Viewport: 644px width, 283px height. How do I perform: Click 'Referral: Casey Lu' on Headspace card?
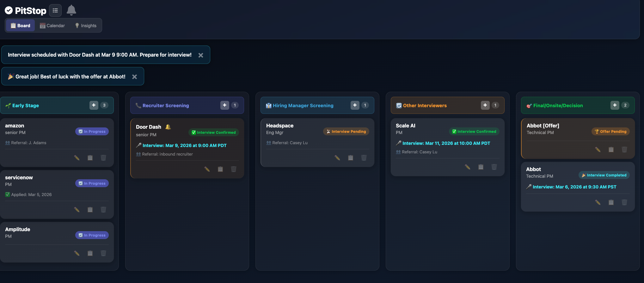tap(290, 143)
